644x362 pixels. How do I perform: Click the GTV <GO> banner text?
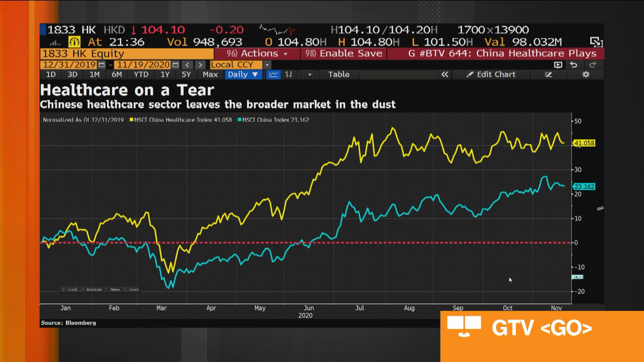542,328
